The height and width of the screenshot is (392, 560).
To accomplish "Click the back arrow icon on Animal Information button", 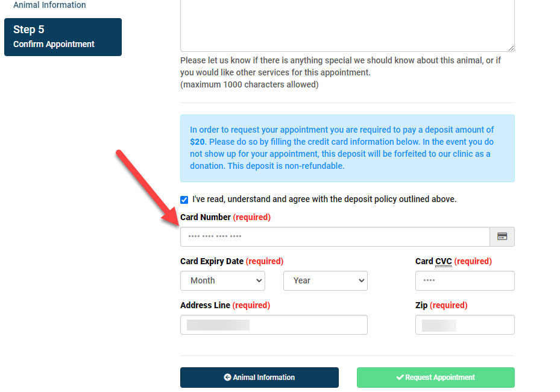I will (227, 378).
